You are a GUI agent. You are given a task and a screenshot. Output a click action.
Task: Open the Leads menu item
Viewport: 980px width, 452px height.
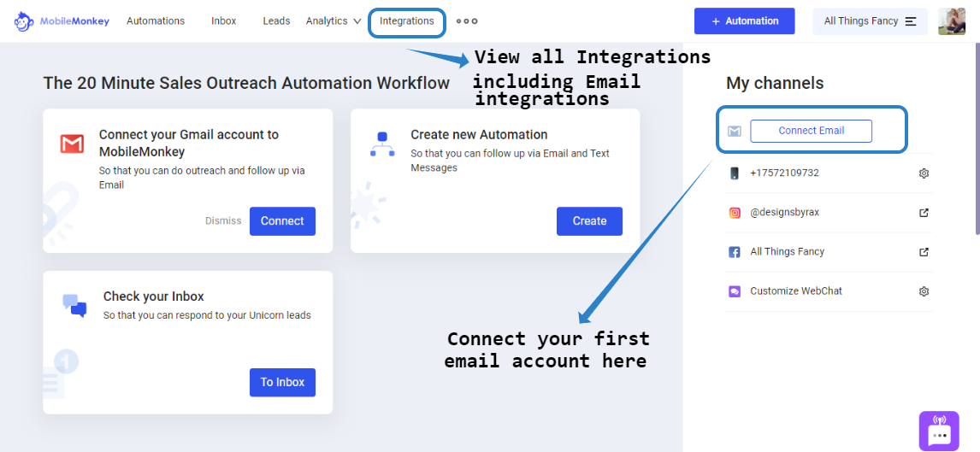pos(276,21)
